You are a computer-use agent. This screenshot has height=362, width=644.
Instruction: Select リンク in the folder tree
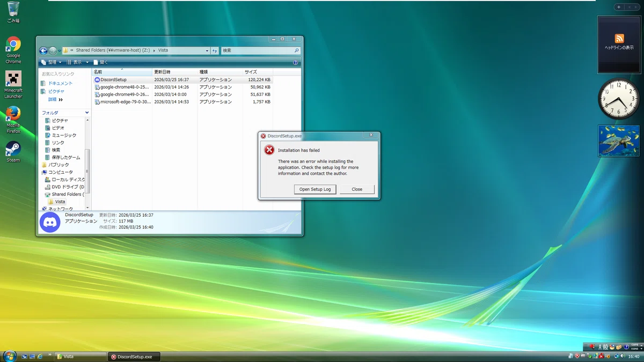click(x=54, y=143)
